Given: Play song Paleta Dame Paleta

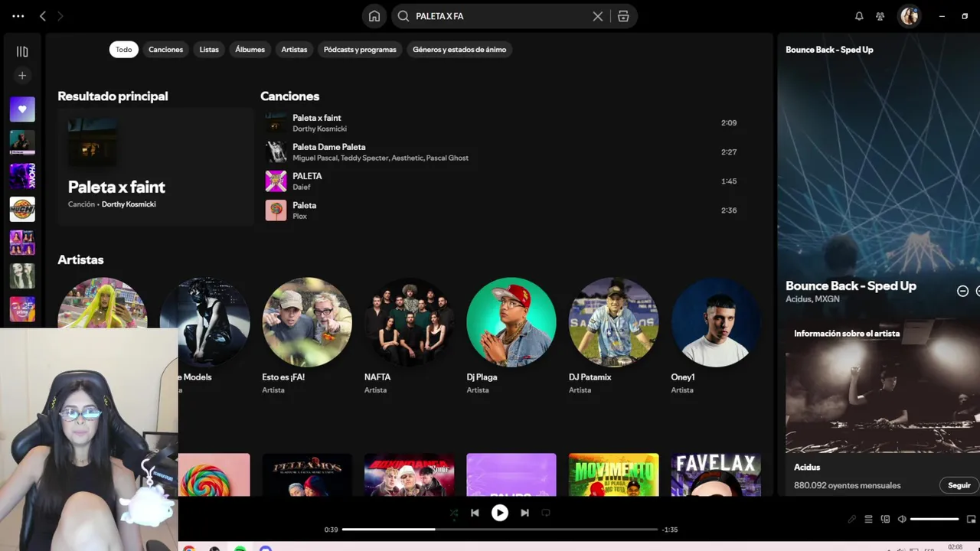Looking at the screenshot, I should (501, 152).
